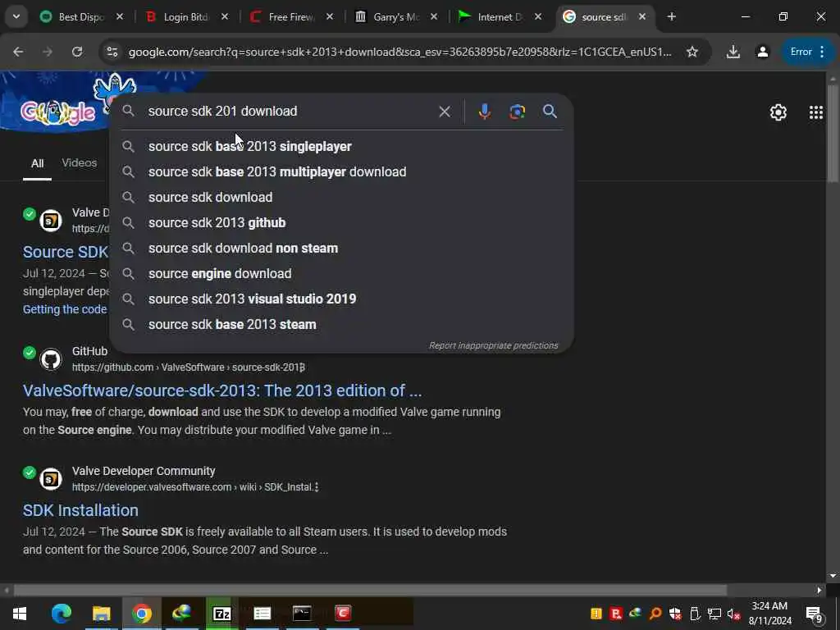Close the Free Firew tab

point(330,17)
